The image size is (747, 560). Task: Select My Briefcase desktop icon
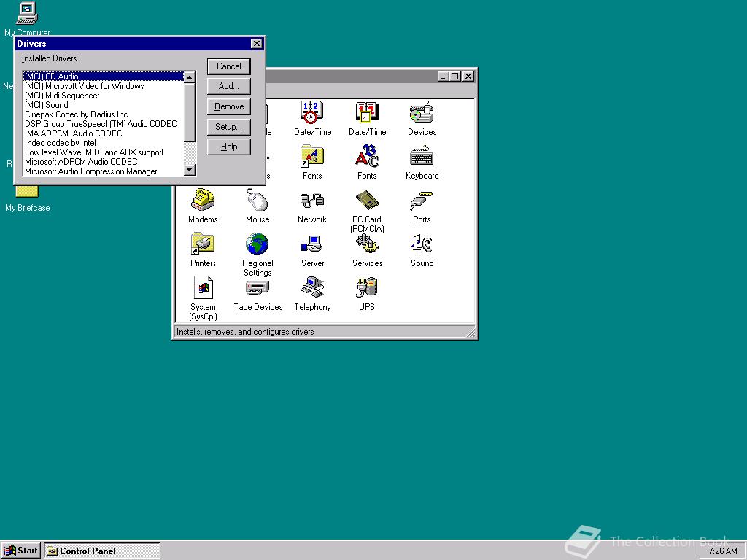27,191
